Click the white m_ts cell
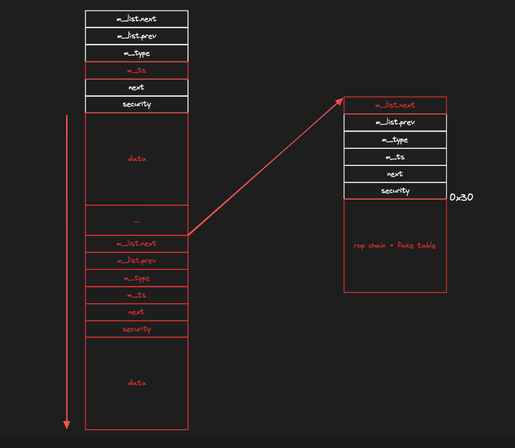The width and height of the screenshot is (515, 448). [395, 157]
